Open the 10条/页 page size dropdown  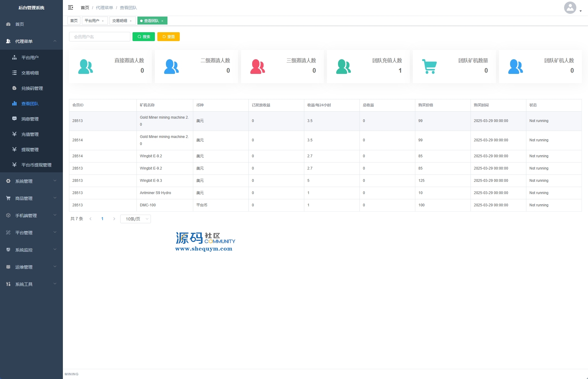(136, 219)
